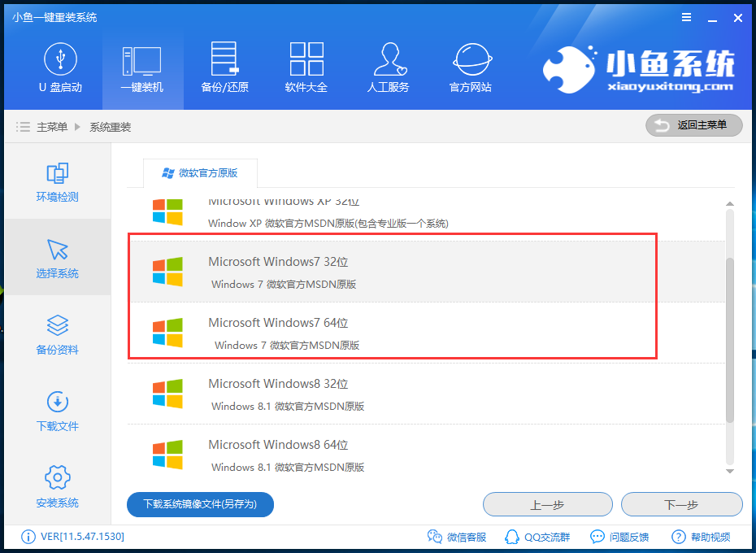The height and width of the screenshot is (553, 756).
Task: Go to 选择系统 system selection step
Action: (58, 258)
